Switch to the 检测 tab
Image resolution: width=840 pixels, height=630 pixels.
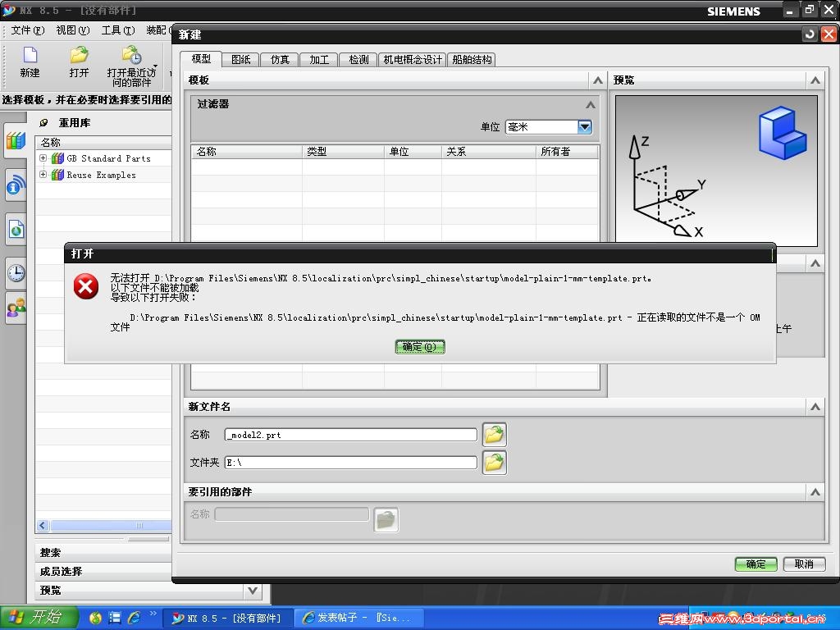click(x=358, y=59)
